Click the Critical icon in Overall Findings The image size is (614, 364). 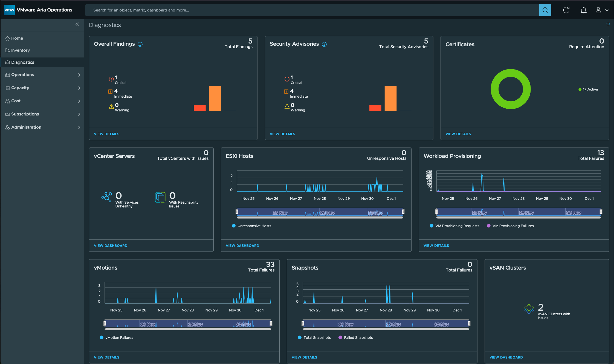pyautogui.click(x=111, y=79)
